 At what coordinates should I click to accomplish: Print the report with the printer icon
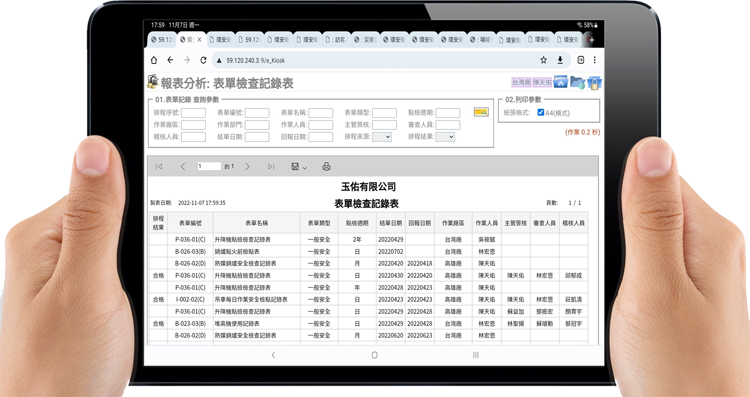pyautogui.click(x=326, y=166)
